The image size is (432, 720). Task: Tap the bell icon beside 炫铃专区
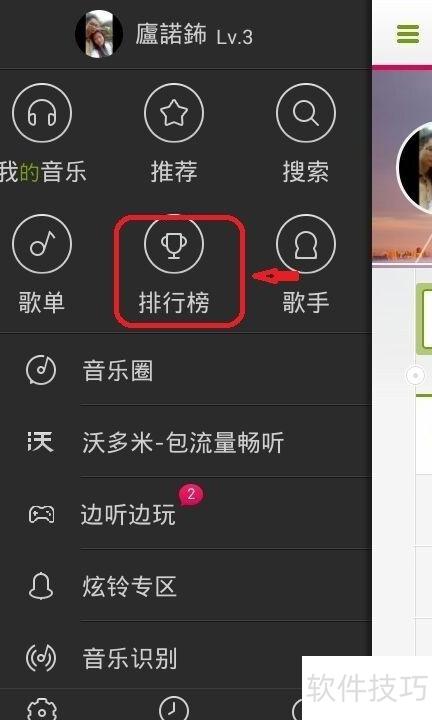click(41, 586)
